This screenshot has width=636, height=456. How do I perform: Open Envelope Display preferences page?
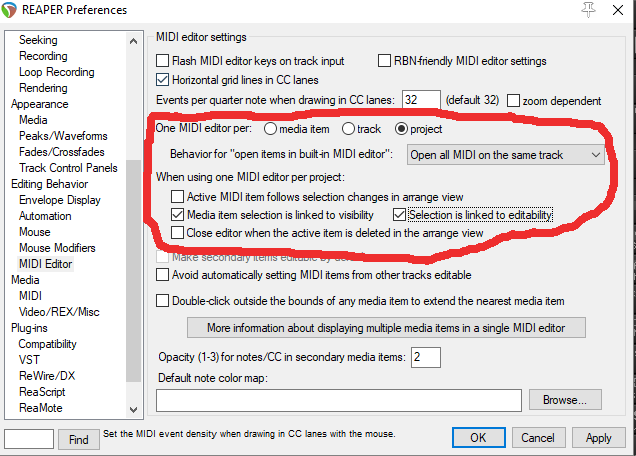[x=60, y=200]
